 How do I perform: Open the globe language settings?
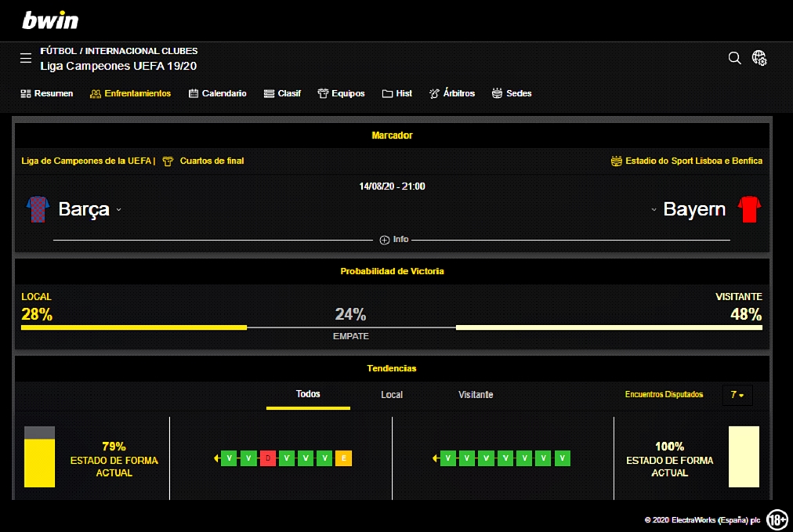(x=759, y=58)
